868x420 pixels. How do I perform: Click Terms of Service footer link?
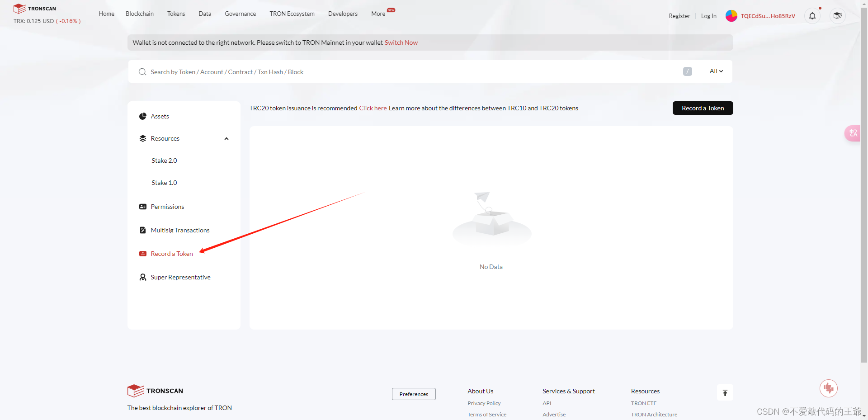point(487,415)
